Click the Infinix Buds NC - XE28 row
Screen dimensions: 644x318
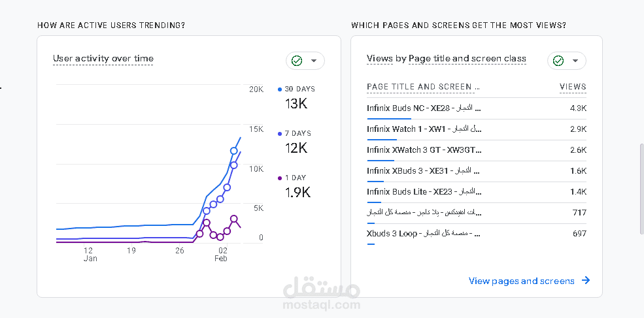(x=424, y=108)
